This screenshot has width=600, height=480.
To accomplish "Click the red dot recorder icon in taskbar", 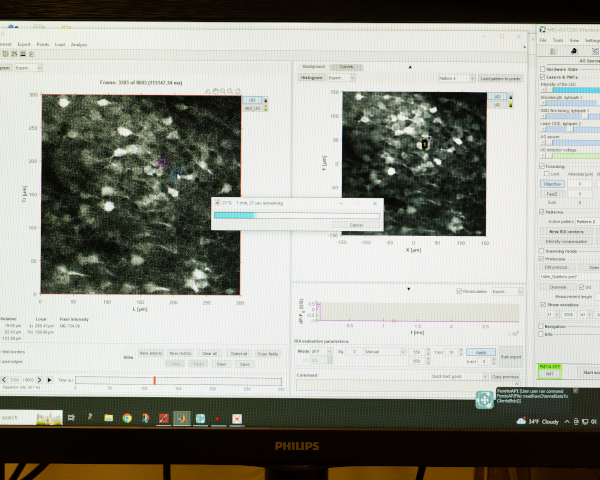I will (x=218, y=419).
